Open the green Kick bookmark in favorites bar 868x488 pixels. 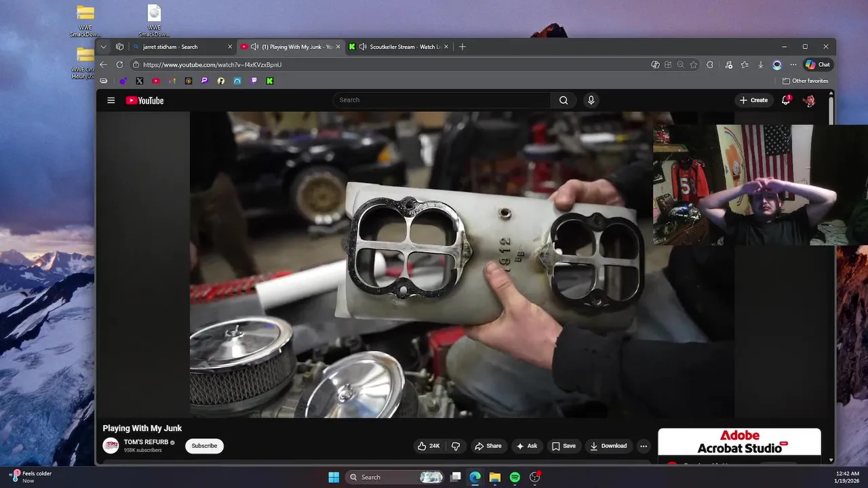pyautogui.click(x=270, y=81)
